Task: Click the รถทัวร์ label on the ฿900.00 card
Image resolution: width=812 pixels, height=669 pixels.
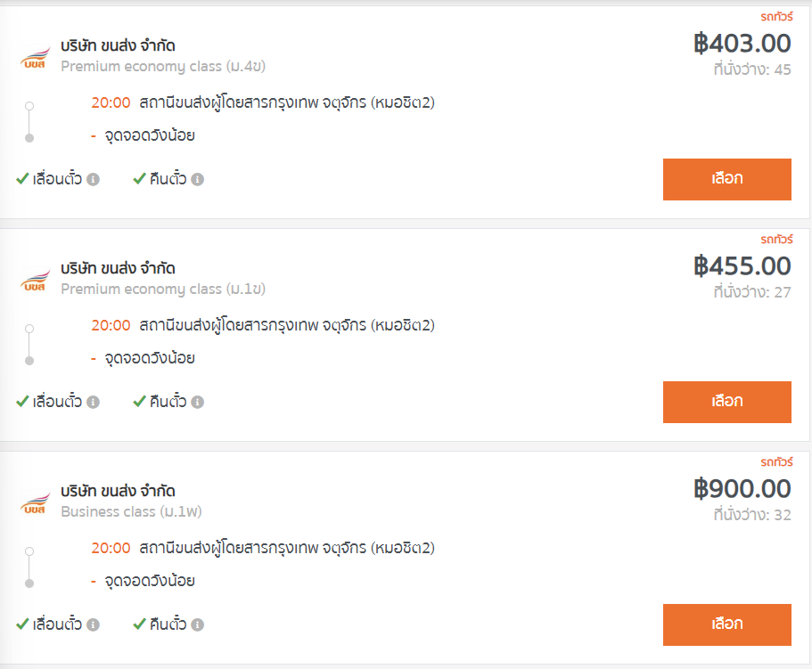Action: coord(775,461)
